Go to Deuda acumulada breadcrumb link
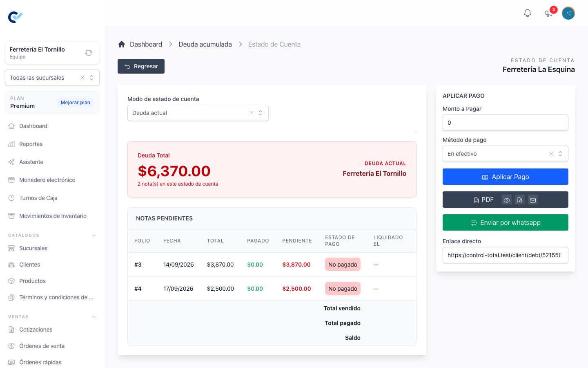Viewport: 588px width, 368px height. (x=205, y=44)
